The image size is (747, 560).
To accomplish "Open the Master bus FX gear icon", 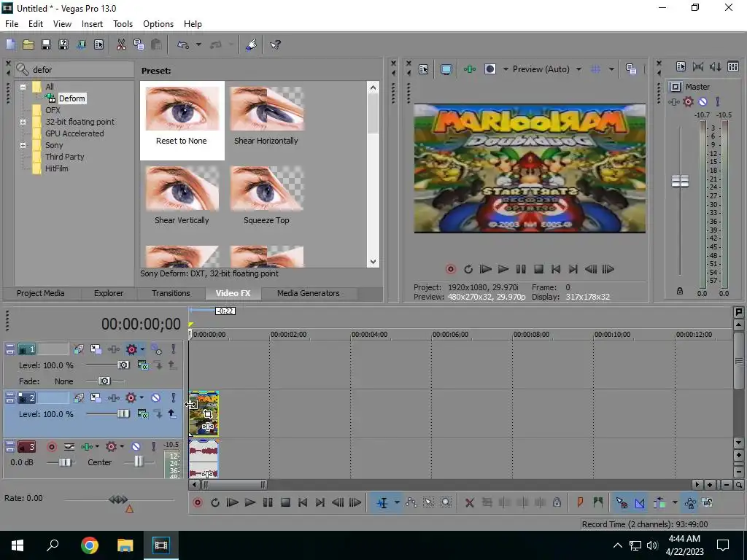I will click(688, 101).
